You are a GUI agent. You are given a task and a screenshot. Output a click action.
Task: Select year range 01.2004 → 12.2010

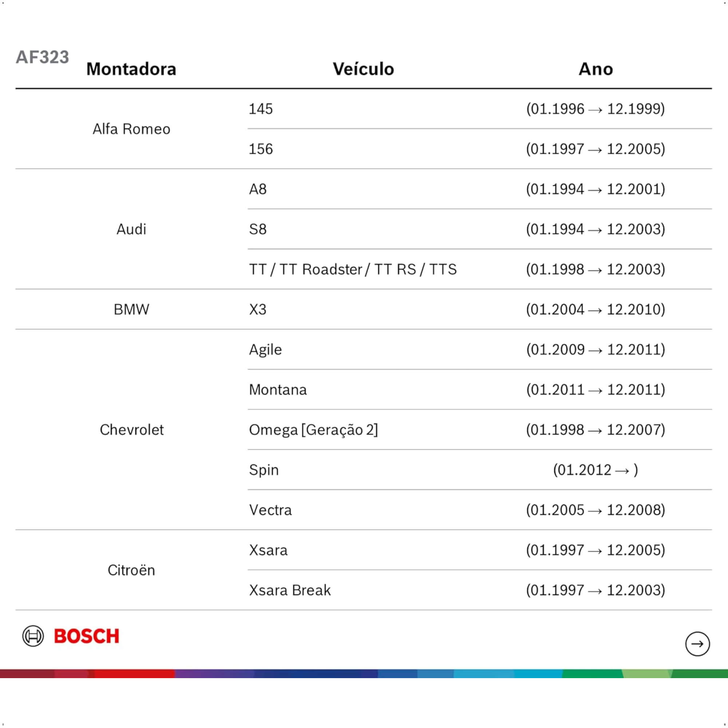click(596, 309)
